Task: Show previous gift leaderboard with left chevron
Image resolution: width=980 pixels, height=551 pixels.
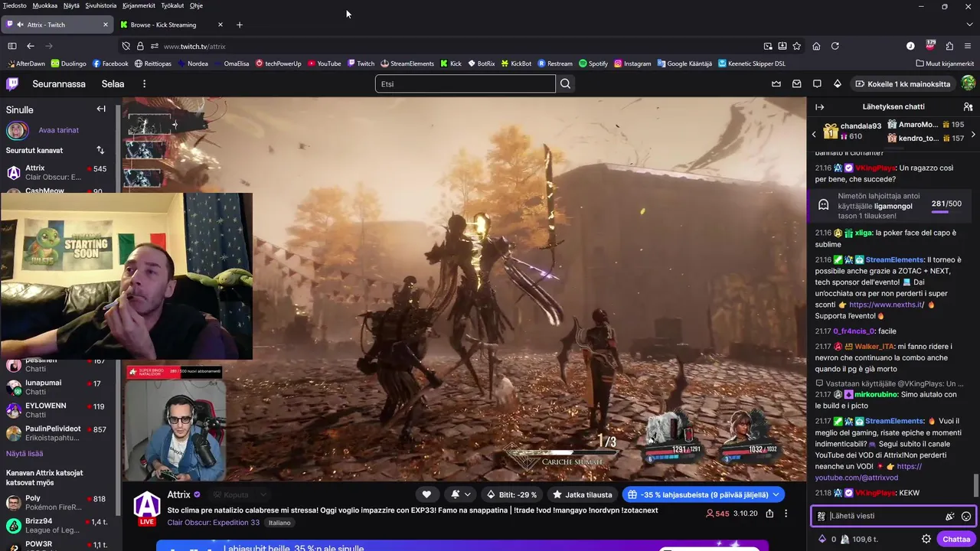Action: point(814,134)
